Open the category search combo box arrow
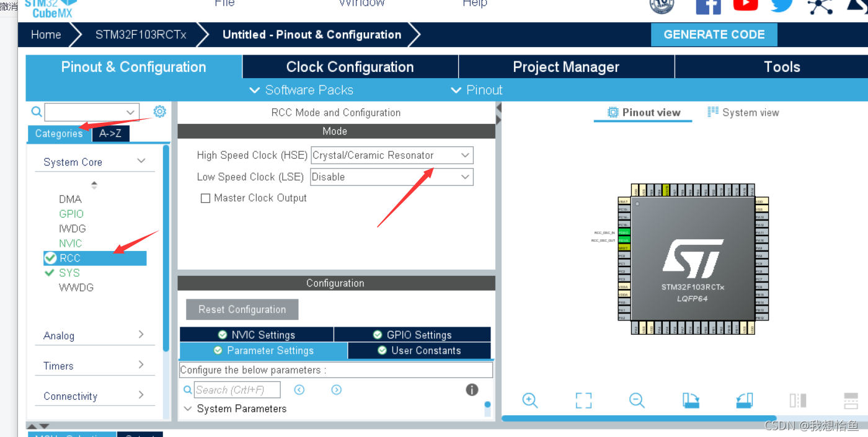Viewport: 868px width, 437px height. (x=130, y=112)
